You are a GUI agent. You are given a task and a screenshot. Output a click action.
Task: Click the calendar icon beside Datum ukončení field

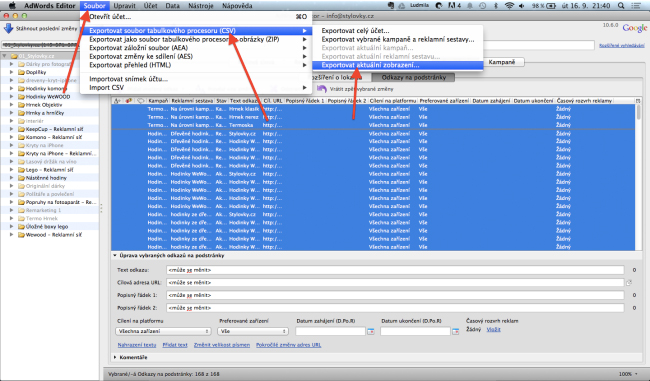pos(456,331)
